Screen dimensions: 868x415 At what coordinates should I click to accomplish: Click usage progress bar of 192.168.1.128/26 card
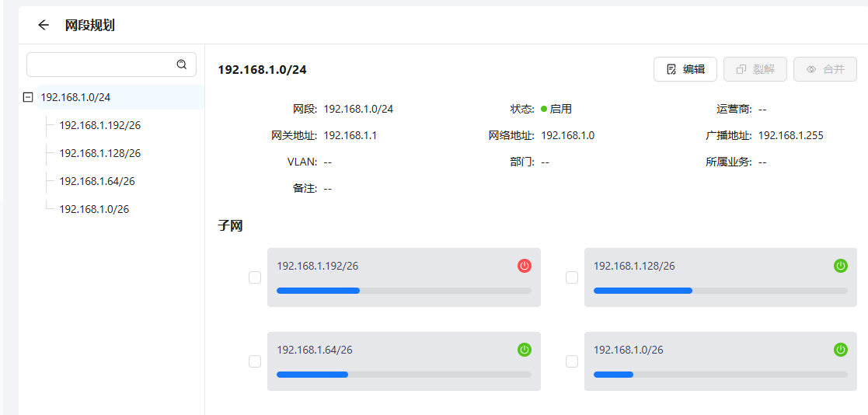[x=720, y=291]
